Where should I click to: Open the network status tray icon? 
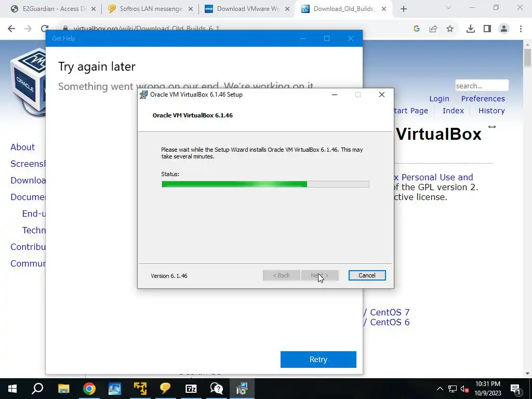453,389
